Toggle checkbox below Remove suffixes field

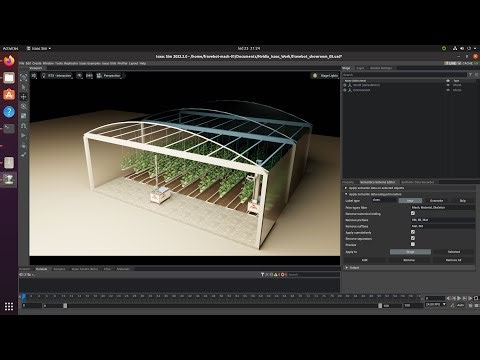tap(413, 232)
